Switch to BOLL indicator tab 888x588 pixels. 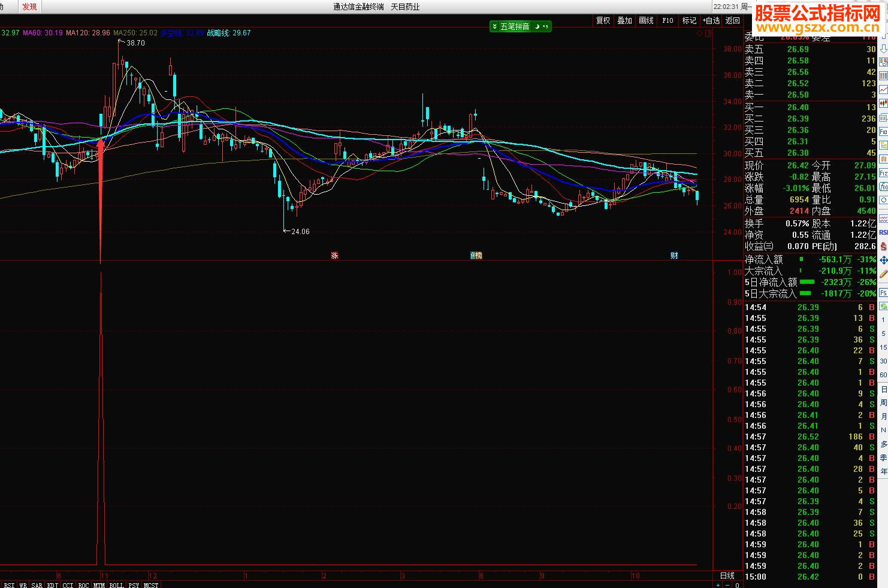[x=116, y=585]
